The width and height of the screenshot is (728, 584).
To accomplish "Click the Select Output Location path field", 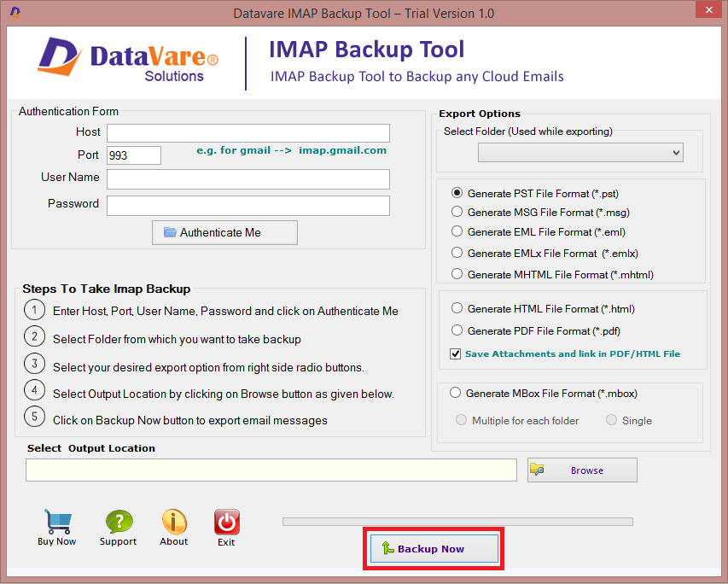I will [x=271, y=470].
